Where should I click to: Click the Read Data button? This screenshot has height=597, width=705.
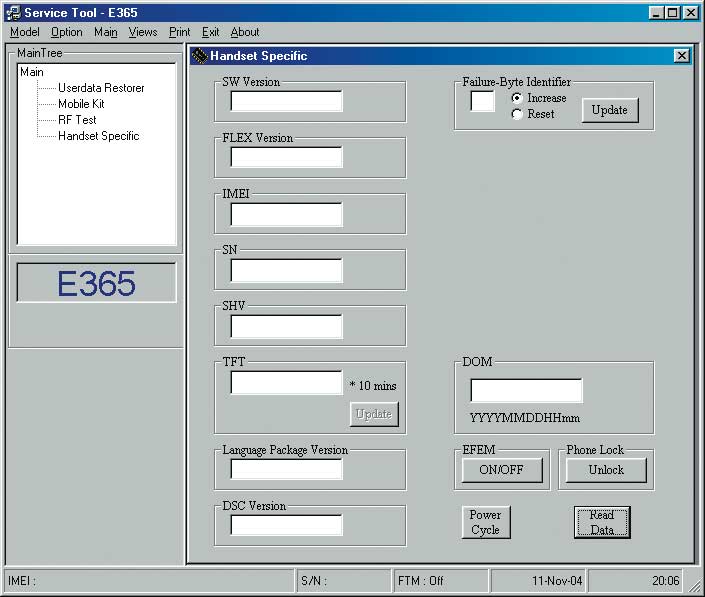point(602,522)
